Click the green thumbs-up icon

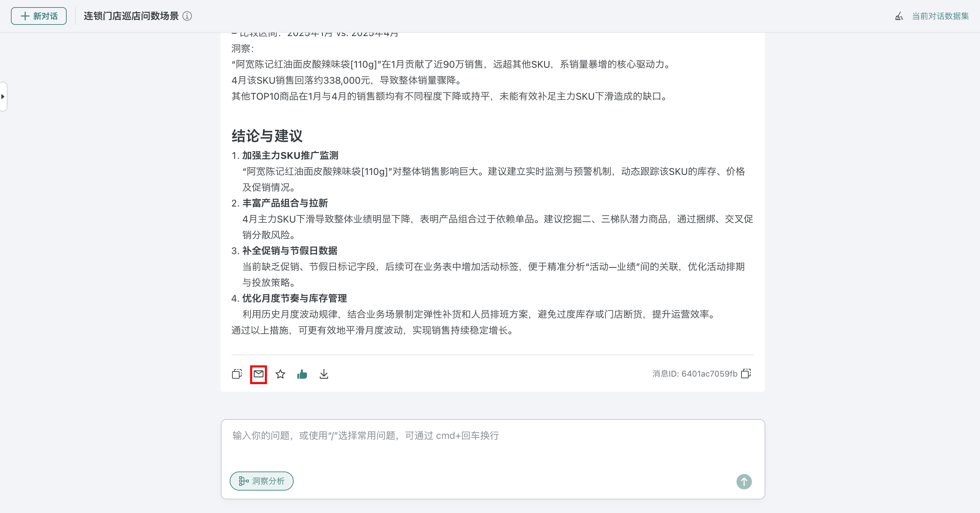302,374
